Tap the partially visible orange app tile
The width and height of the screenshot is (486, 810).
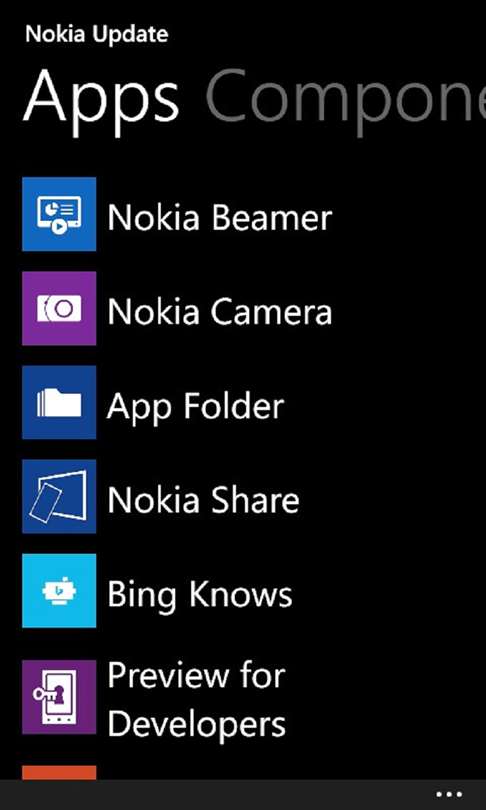point(59,773)
